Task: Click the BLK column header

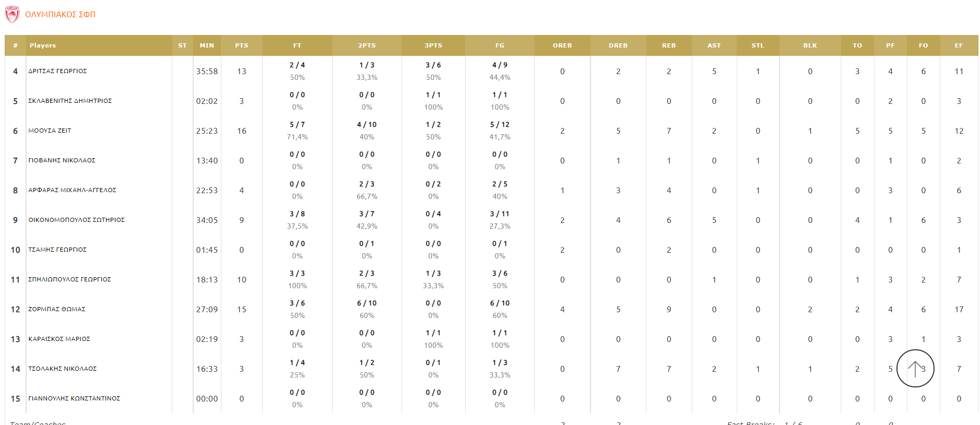Action: [x=810, y=45]
